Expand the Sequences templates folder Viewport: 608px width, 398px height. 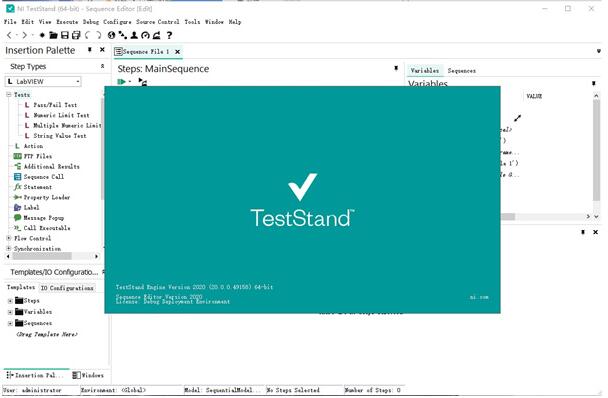[x=10, y=323]
